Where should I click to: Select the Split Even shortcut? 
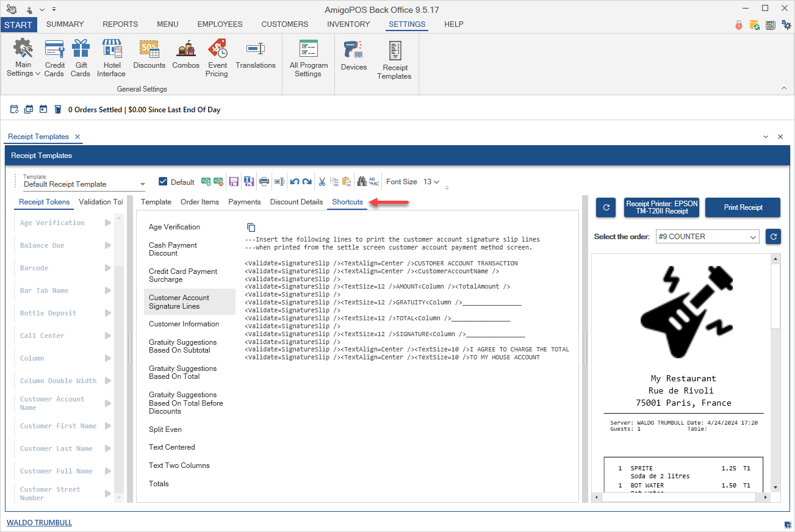point(165,430)
